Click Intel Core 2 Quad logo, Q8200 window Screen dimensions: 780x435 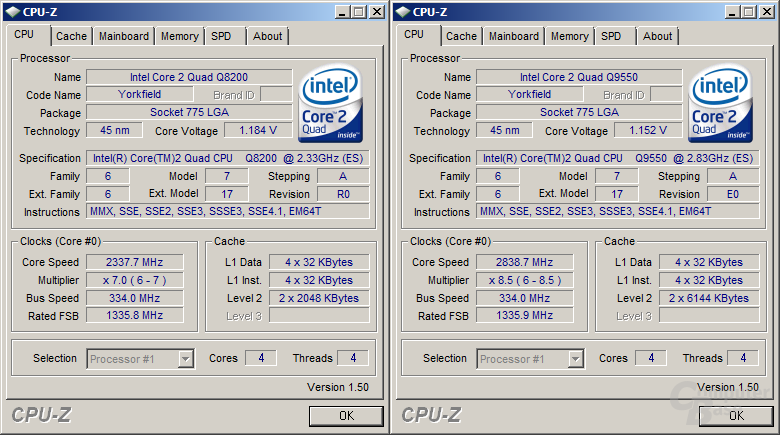330,104
